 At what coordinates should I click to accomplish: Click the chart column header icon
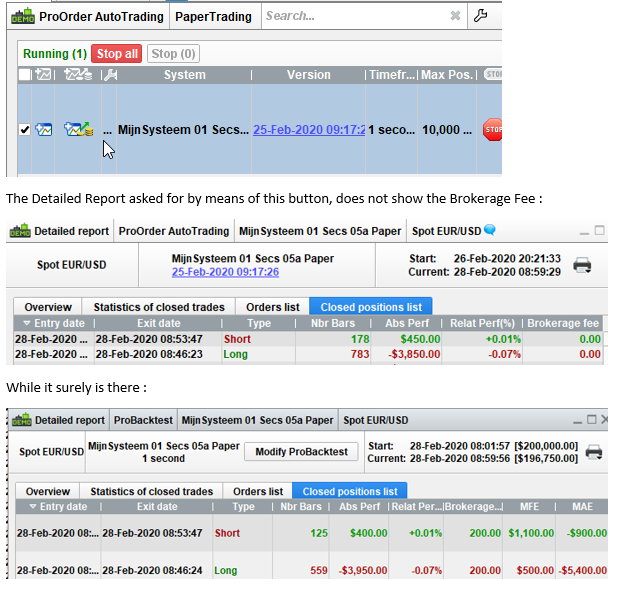[43, 75]
